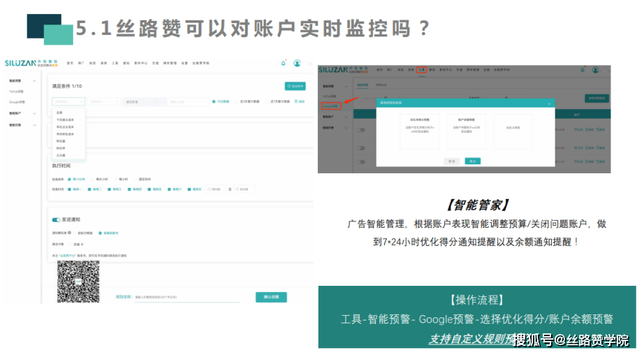Click the help icon beside 通知粒度
The width and height of the screenshot is (644, 355).
71,232
